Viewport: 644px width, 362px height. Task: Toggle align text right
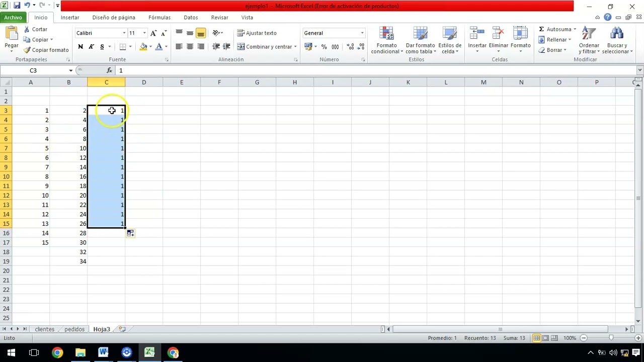click(x=201, y=47)
